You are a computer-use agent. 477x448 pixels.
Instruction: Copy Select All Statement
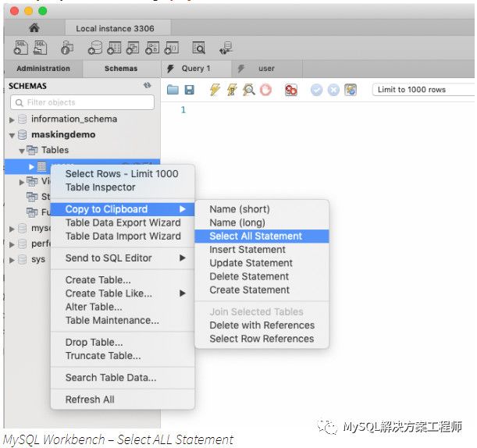click(262, 236)
